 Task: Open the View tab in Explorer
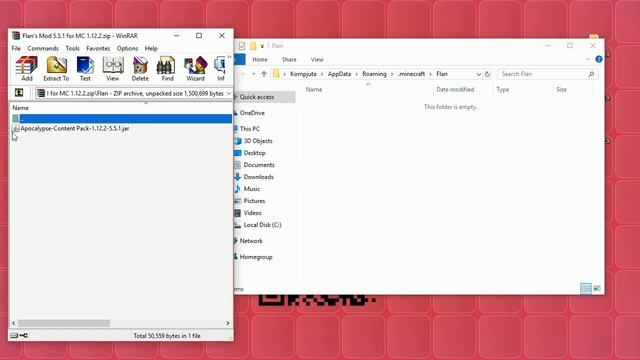pyautogui.click(x=317, y=60)
